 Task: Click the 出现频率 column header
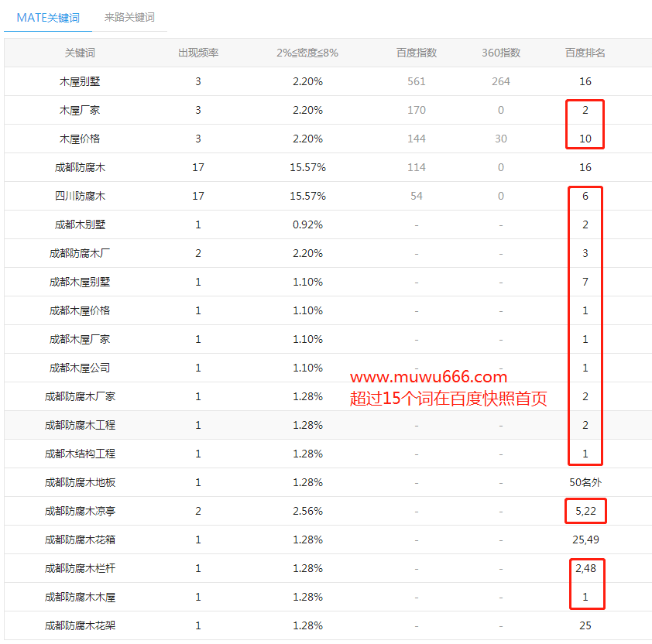tap(198, 53)
